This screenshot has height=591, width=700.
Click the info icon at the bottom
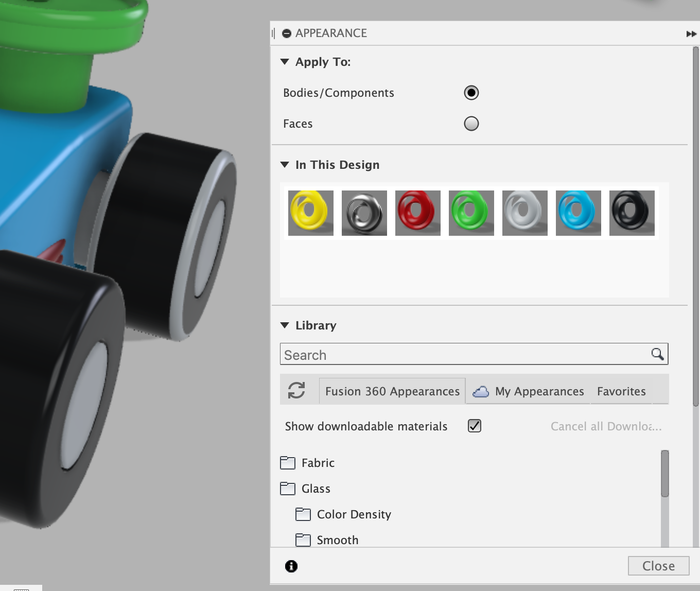coord(292,566)
